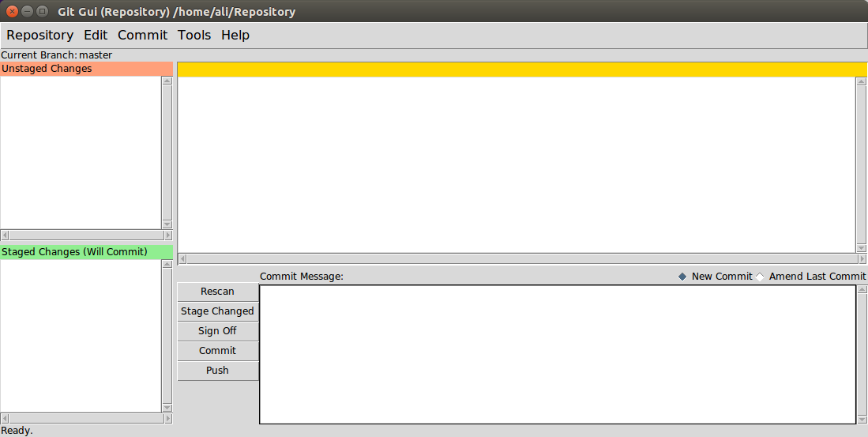Click the Sign Off button
The height and width of the screenshot is (437, 868).
[217, 331]
